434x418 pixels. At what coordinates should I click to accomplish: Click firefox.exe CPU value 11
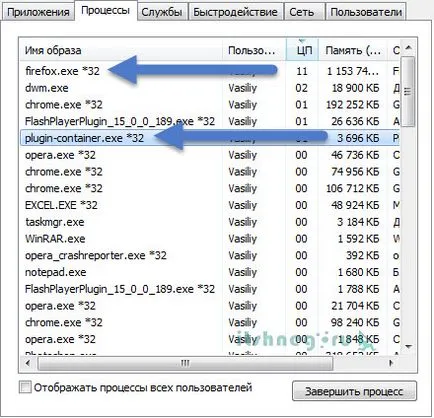(302, 71)
